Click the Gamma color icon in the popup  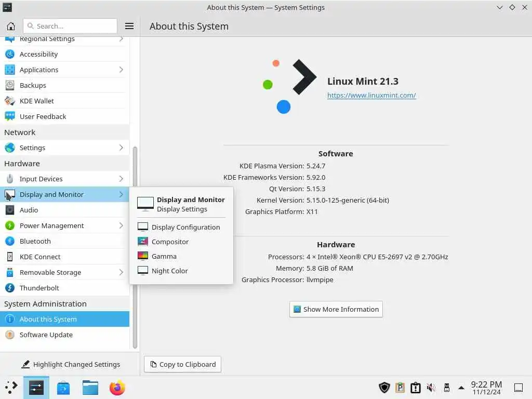tap(143, 256)
